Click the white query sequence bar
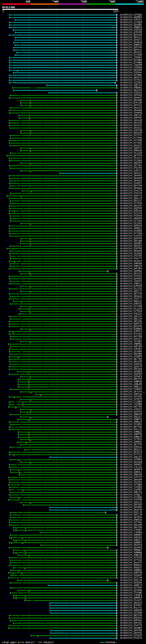Viewport: 146px width, 644px height. [x=60, y=9]
